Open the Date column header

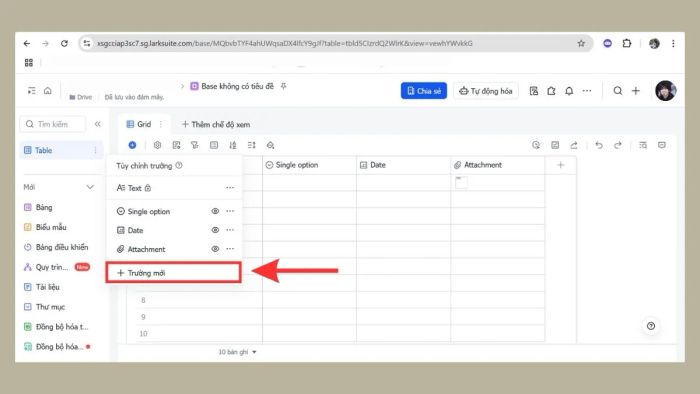tap(404, 165)
